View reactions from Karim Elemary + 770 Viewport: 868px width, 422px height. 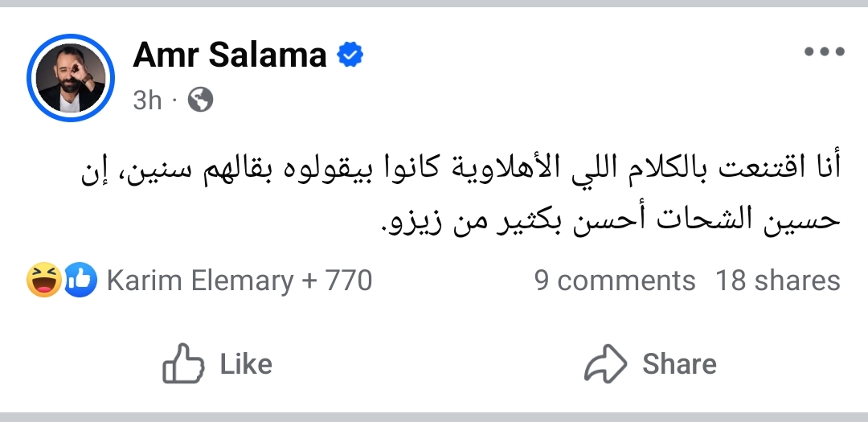tap(239, 281)
